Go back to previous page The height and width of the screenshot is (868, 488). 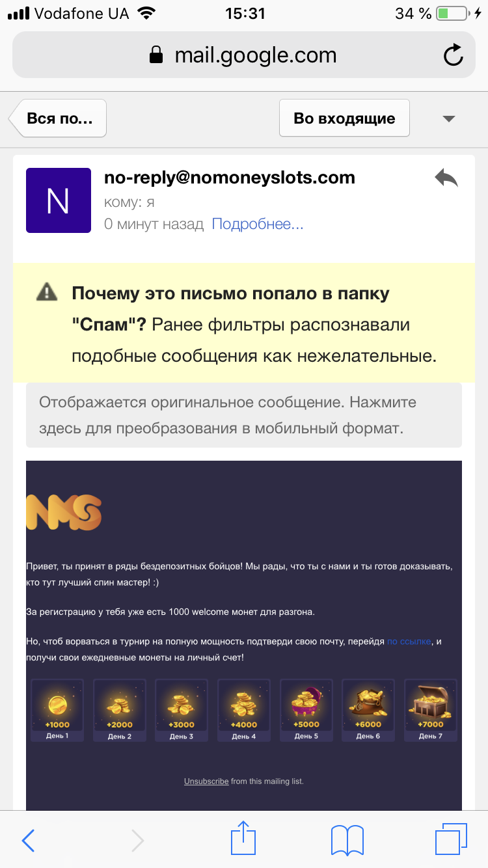point(29,841)
